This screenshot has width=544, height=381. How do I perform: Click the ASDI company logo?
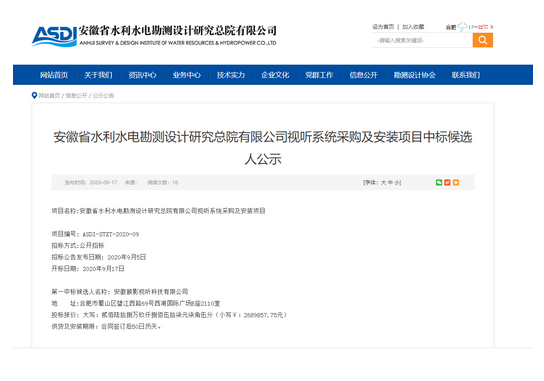point(54,36)
